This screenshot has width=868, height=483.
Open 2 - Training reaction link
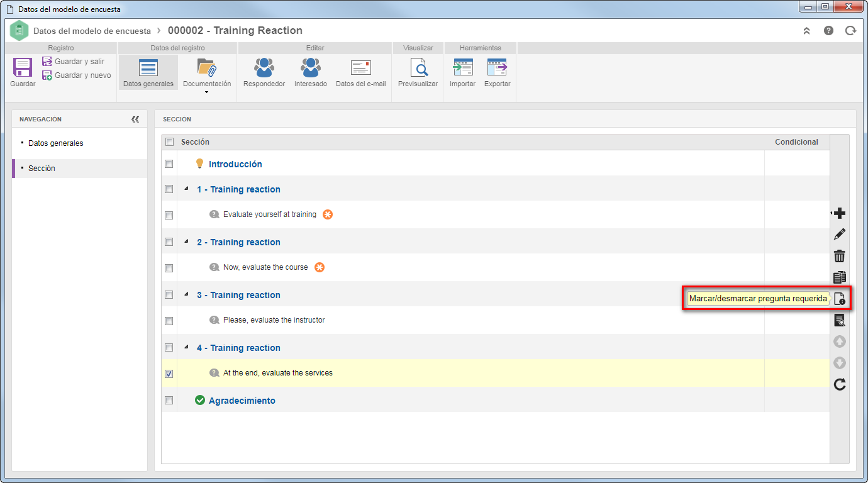(238, 242)
